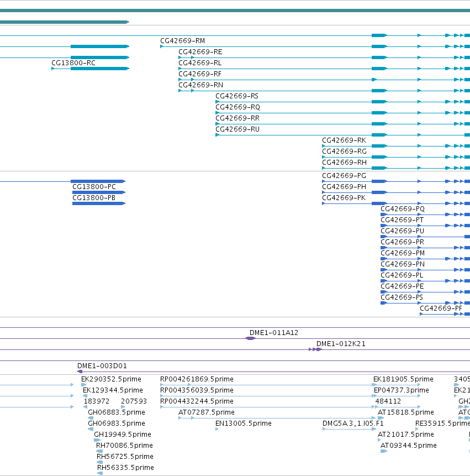Click the DME1-003D01 feature label
470x476 pixels.
pos(102,366)
